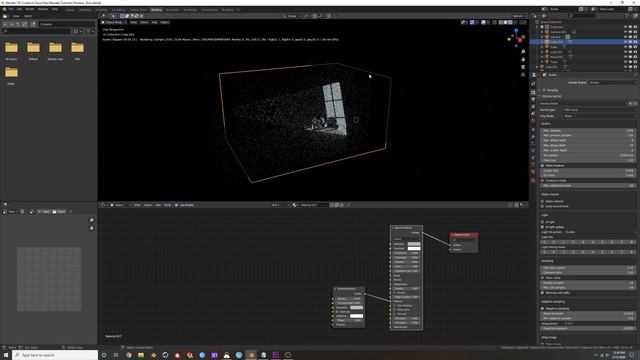This screenshot has width=640, height=360.
Task: Select the red material output node header
Action: point(464,235)
